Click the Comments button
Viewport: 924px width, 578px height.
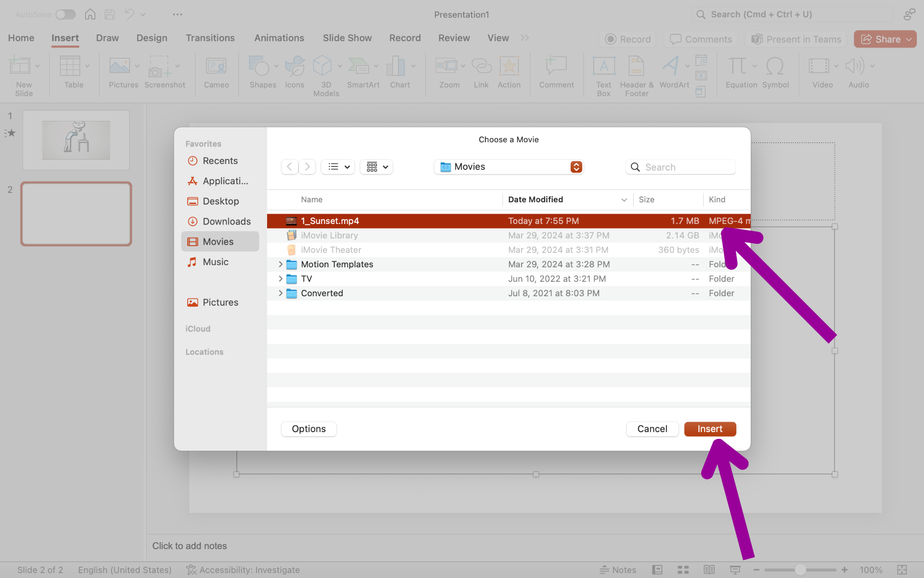pyautogui.click(x=701, y=39)
